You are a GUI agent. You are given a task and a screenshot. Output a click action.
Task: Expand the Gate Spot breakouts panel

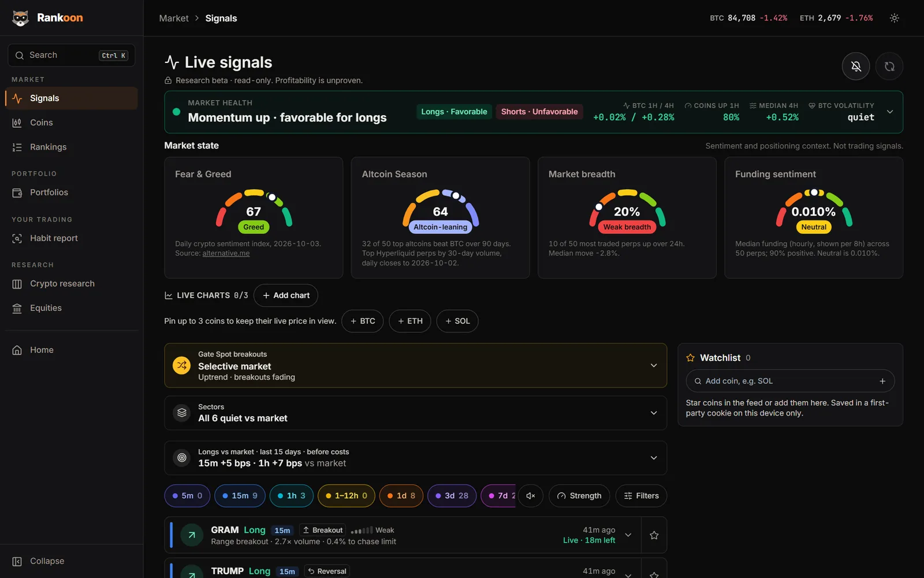pyautogui.click(x=416, y=365)
